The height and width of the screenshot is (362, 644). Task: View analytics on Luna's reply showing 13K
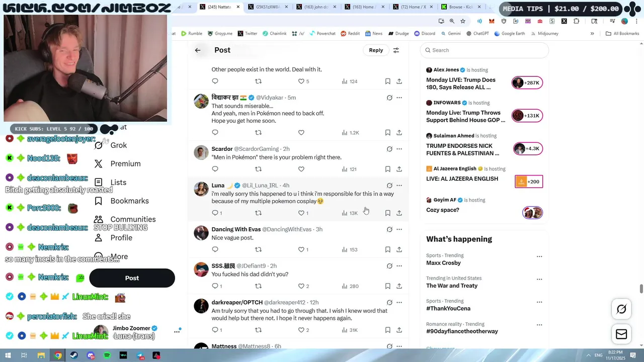[350, 213]
